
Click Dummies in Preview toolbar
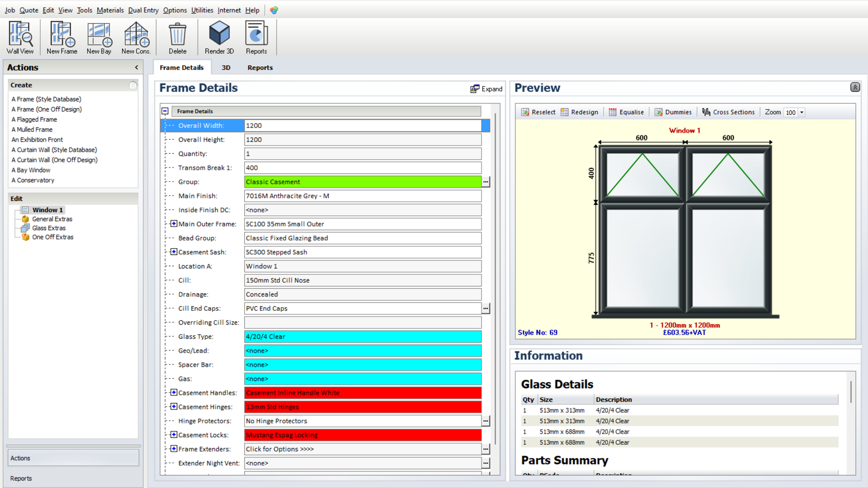673,112
